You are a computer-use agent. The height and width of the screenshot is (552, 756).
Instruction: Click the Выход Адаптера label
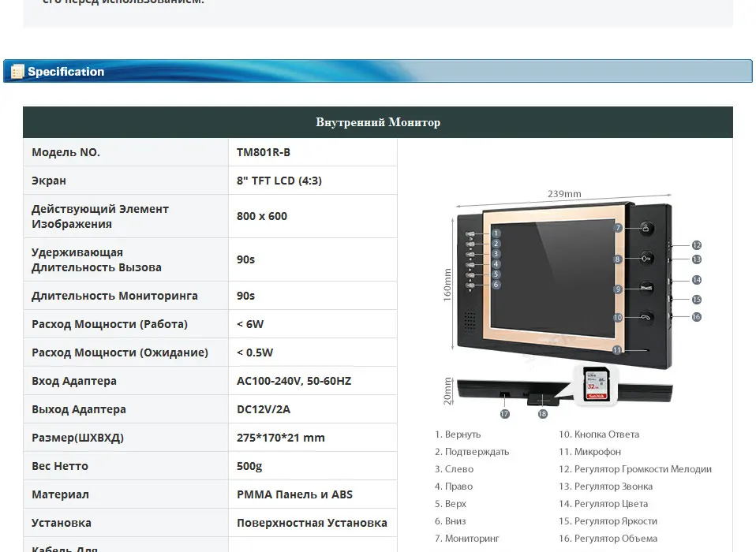79,409
